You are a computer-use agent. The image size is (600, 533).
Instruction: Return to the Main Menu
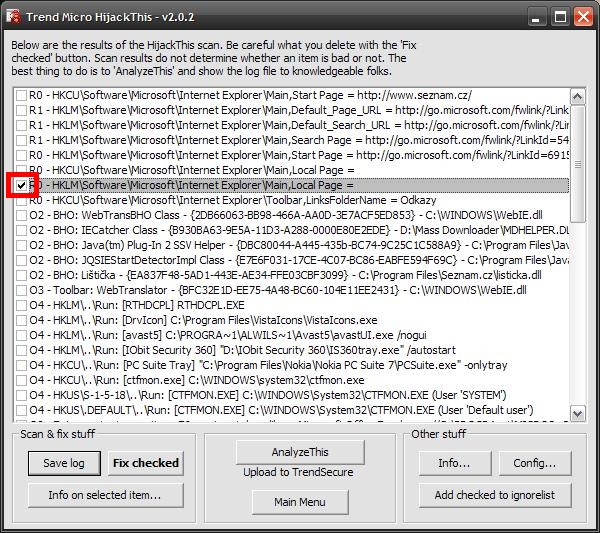point(300,502)
